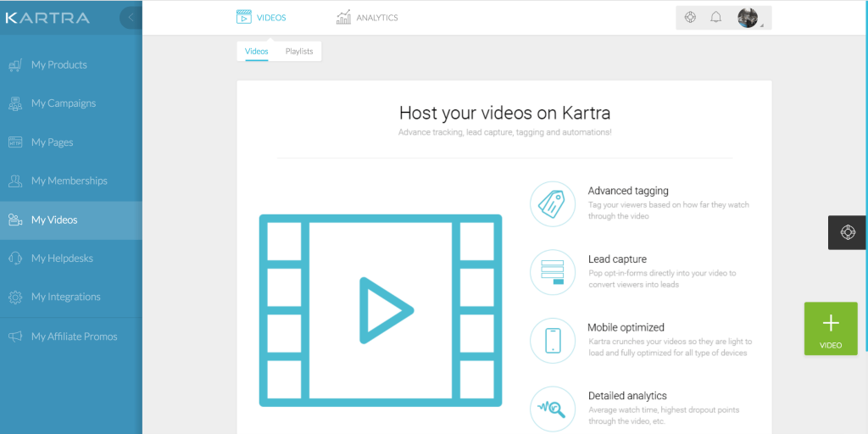Add a new video with green button
Screen dimensions: 868x434
[830, 328]
